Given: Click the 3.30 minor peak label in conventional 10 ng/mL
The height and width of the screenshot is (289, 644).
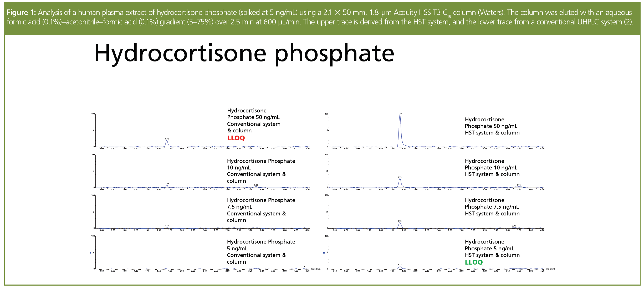Looking at the screenshot, I should pyautogui.click(x=256, y=185).
